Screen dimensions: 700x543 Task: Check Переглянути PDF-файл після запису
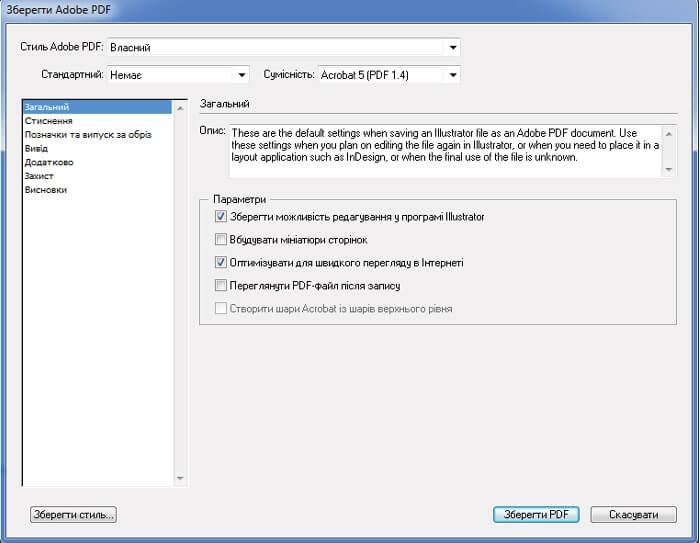click(x=221, y=286)
